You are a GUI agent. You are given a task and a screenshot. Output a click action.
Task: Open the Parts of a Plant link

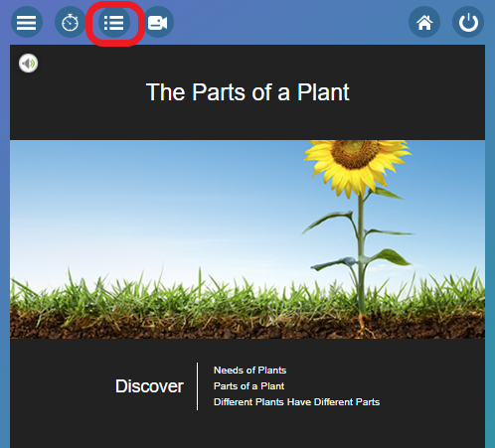click(249, 386)
